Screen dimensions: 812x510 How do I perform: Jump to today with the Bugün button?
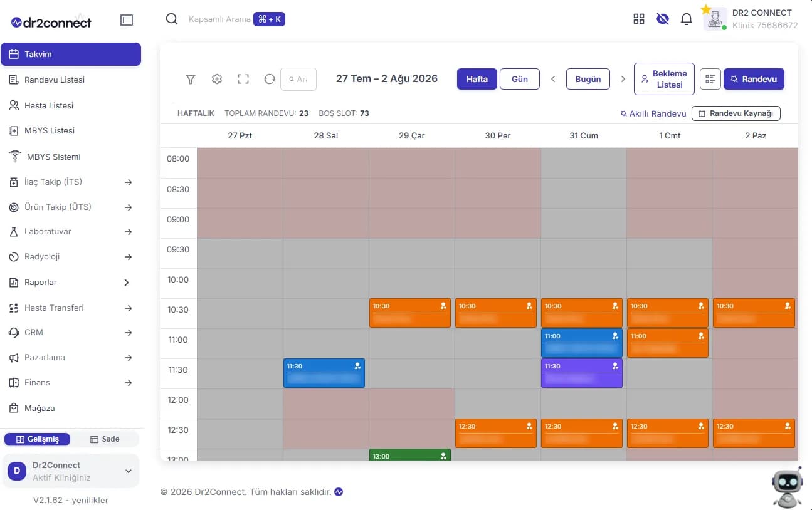[x=588, y=79]
